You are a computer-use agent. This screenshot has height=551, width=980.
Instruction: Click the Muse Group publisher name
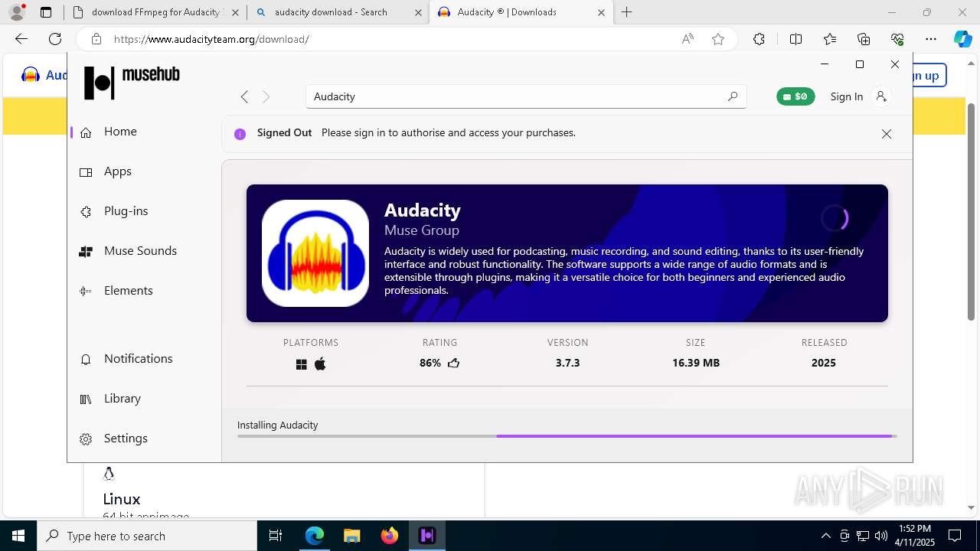422,230
